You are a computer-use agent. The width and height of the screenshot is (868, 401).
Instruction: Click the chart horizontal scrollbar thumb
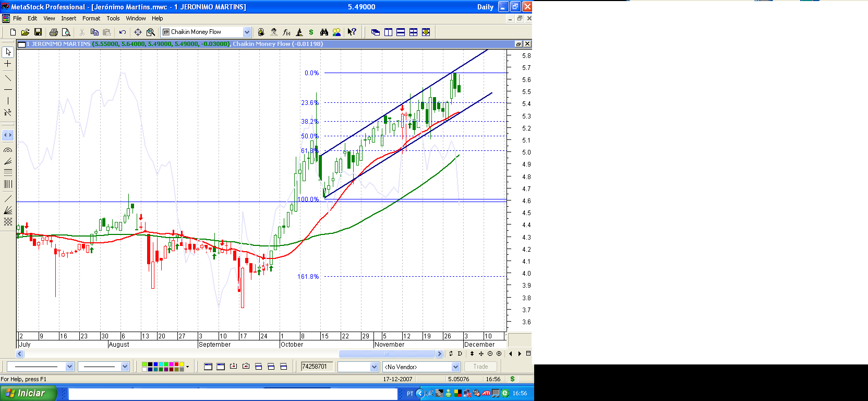387,354
